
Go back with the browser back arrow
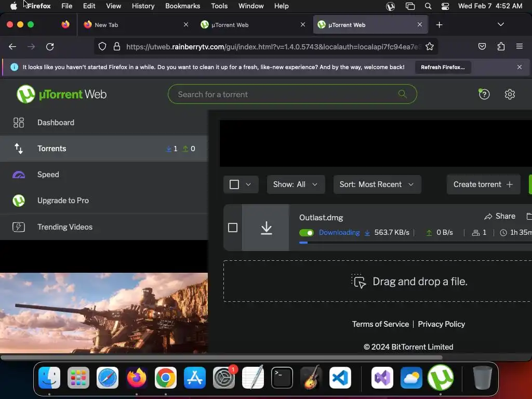(12, 46)
